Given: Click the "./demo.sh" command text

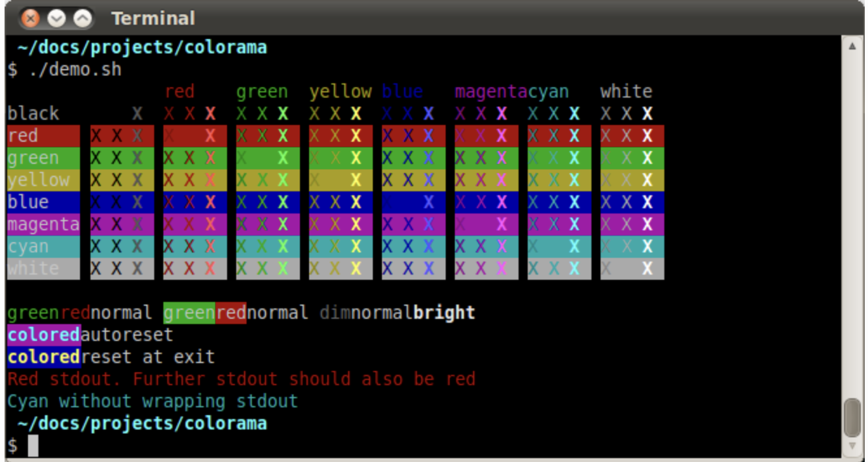Looking at the screenshot, I should click(x=75, y=69).
